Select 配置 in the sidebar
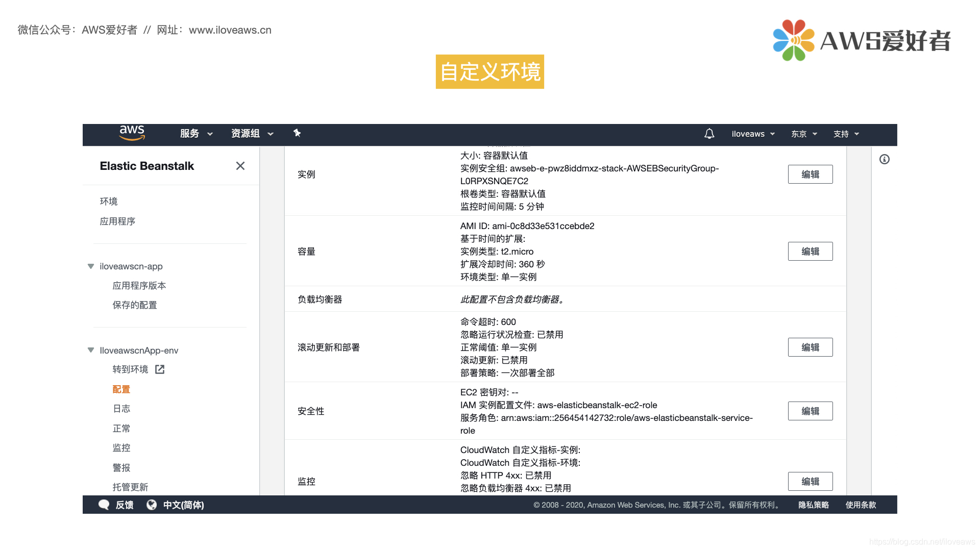This screenshot has height=551, width=980. tap(121, 389)
